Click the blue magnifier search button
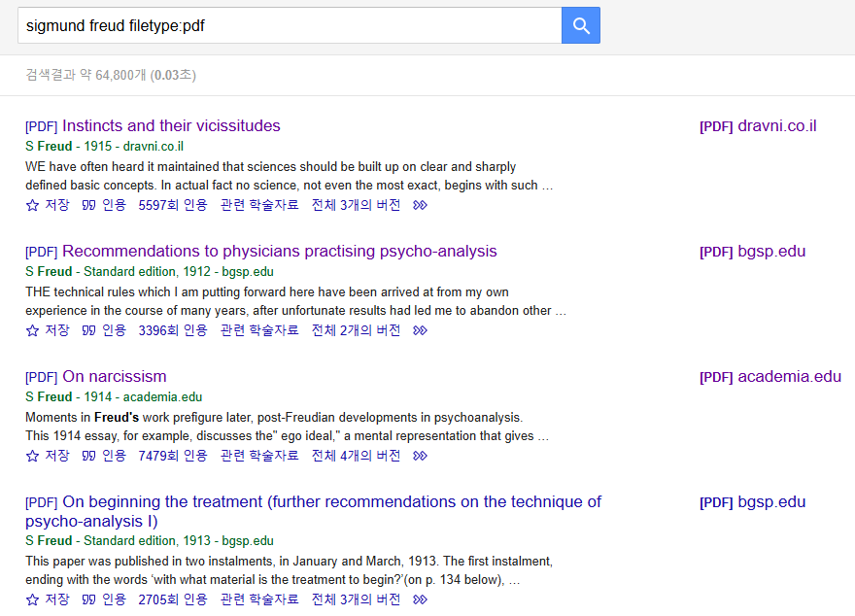The image size is (855, 616). tap(581, 25)
